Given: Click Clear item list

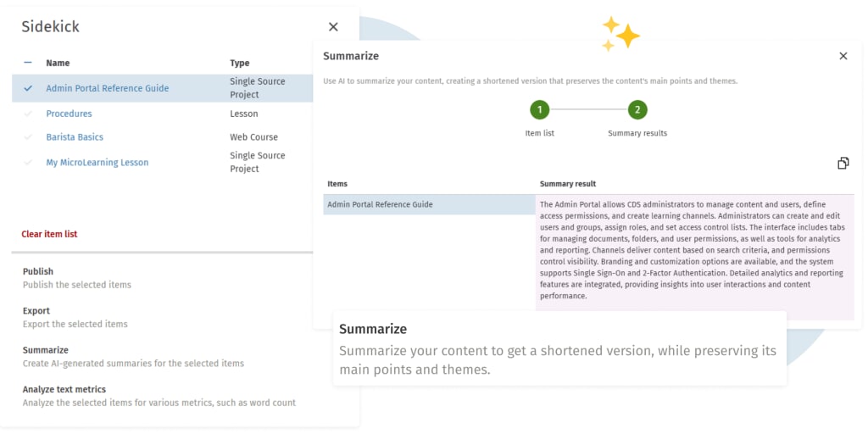Looking at the screenshot, I should coord(49,234).
